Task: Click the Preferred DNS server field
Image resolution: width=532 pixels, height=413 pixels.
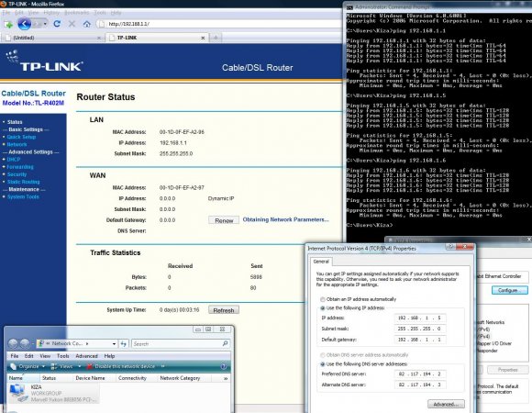Action: 420,374
